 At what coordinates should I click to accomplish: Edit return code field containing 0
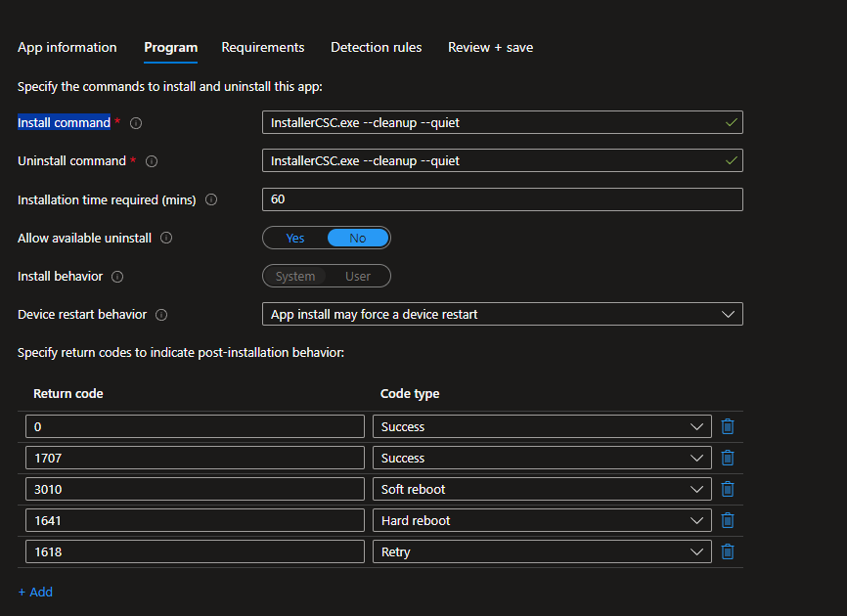click(x=195, y=426)
